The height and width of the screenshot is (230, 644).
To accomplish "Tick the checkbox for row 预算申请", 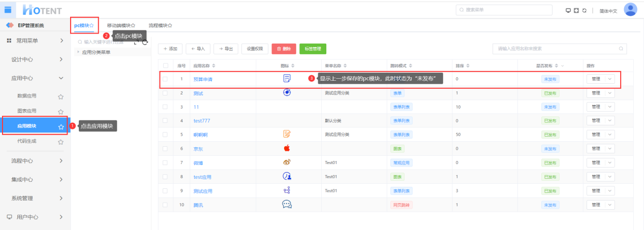I will [x=166, y=79].
